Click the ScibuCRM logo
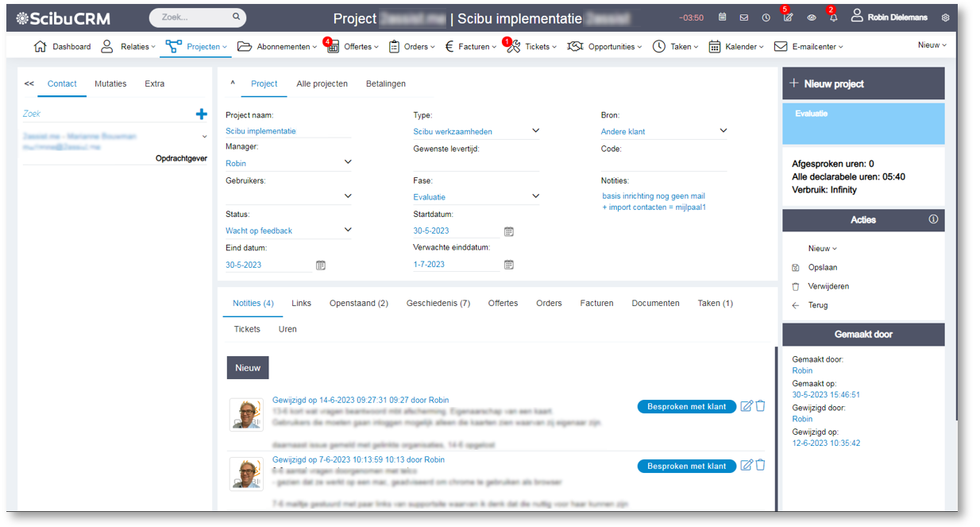Viewport: 980px width, 527px height. [x=63, y=17]
